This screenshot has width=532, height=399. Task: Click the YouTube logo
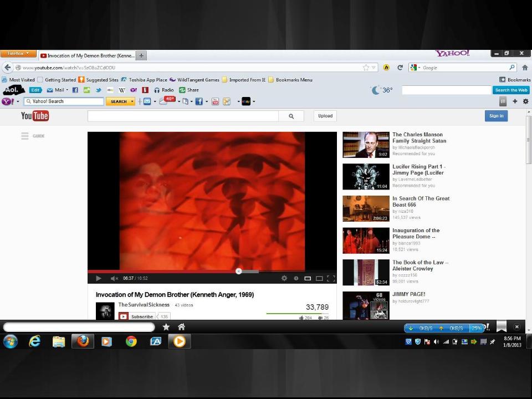pyautogui.click(x=35, y=116)
